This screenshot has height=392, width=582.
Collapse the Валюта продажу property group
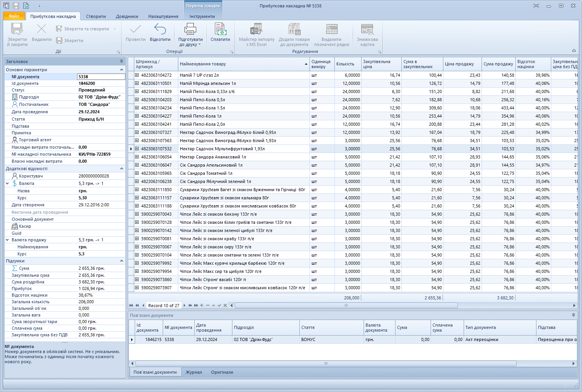pyautogui.click(x=7, y=240)
